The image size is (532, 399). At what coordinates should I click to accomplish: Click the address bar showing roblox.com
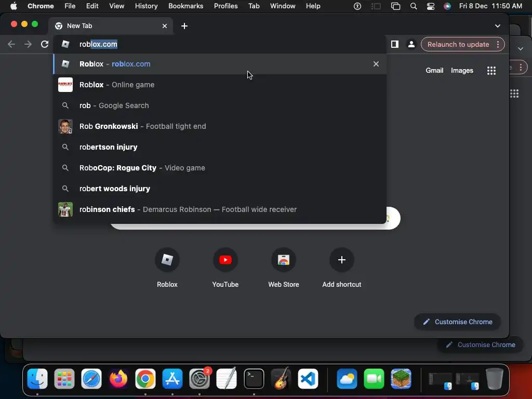click(220, 44)
